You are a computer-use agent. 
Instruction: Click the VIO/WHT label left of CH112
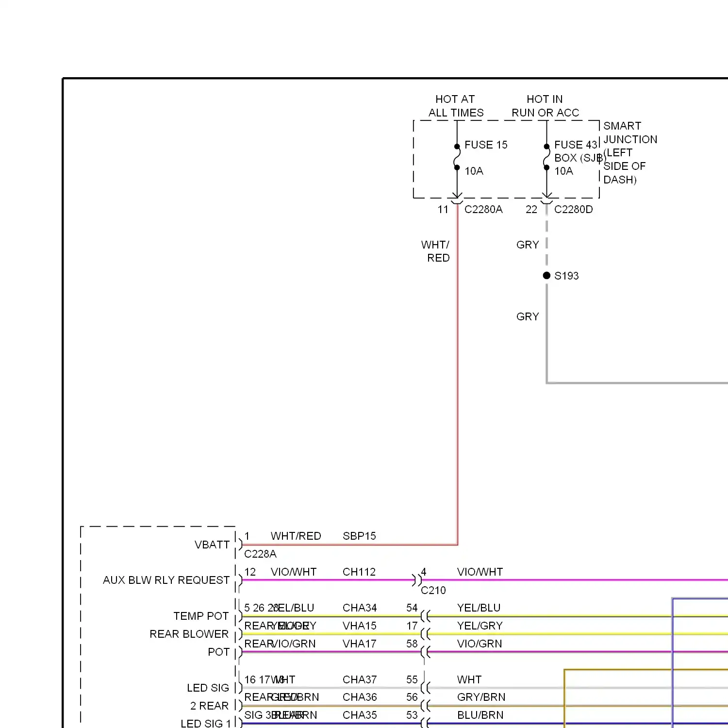click(294, 572)
